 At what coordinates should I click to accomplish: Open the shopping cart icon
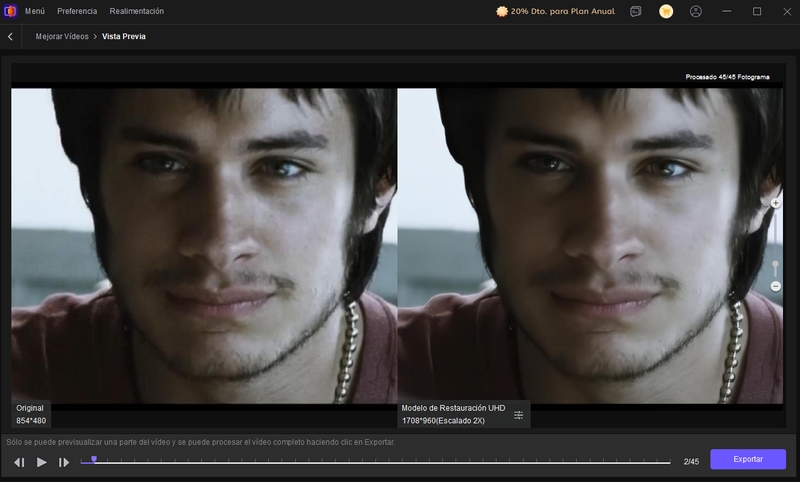[x=666, y=11]
